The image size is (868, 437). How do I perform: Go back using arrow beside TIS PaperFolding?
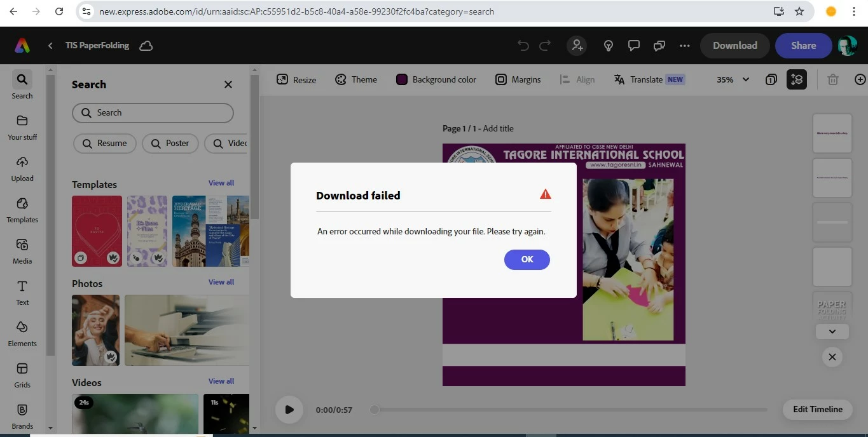coord(50,46)
